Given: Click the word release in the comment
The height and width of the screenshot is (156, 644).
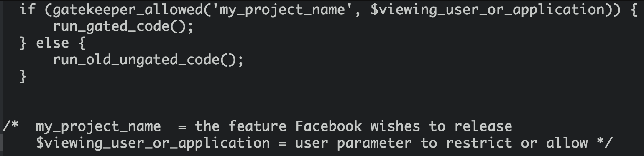Looking at the screenshot, I should point(483,126).
